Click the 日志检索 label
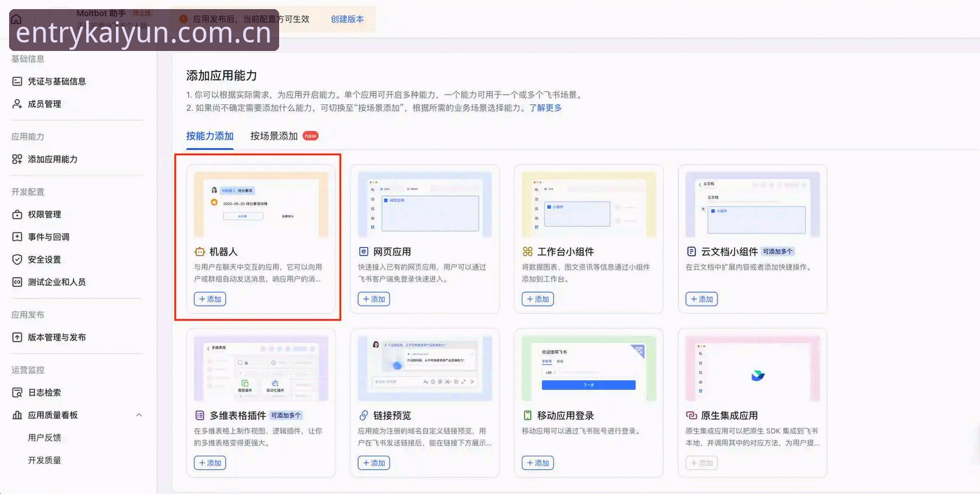This screenshot has height=494, width=980. pyautogui.click(x=44, y=393)
